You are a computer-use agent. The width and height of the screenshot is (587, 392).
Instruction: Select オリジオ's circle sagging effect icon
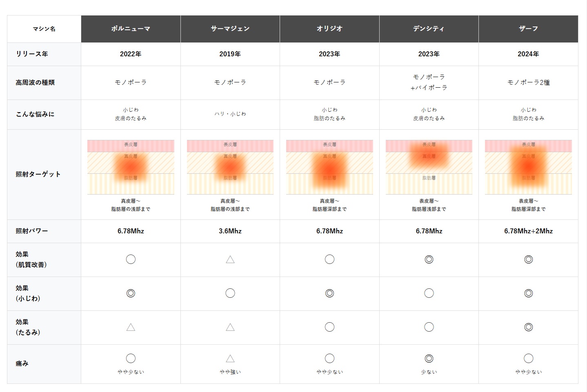tap(329, 327)
